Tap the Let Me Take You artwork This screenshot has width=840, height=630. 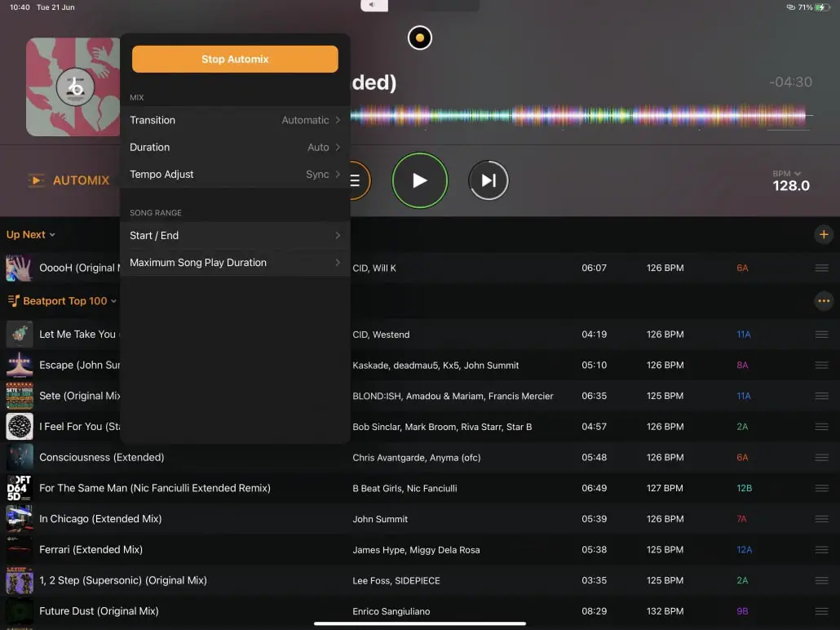point(20,334)
